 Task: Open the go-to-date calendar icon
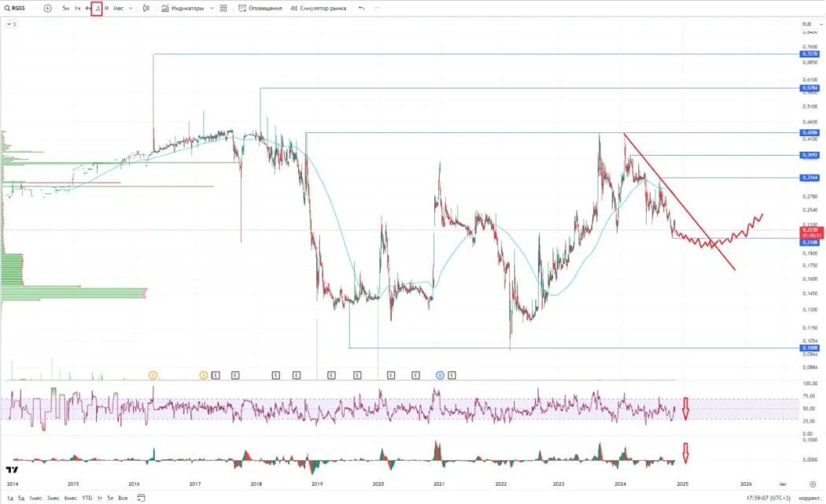point(141,498)
